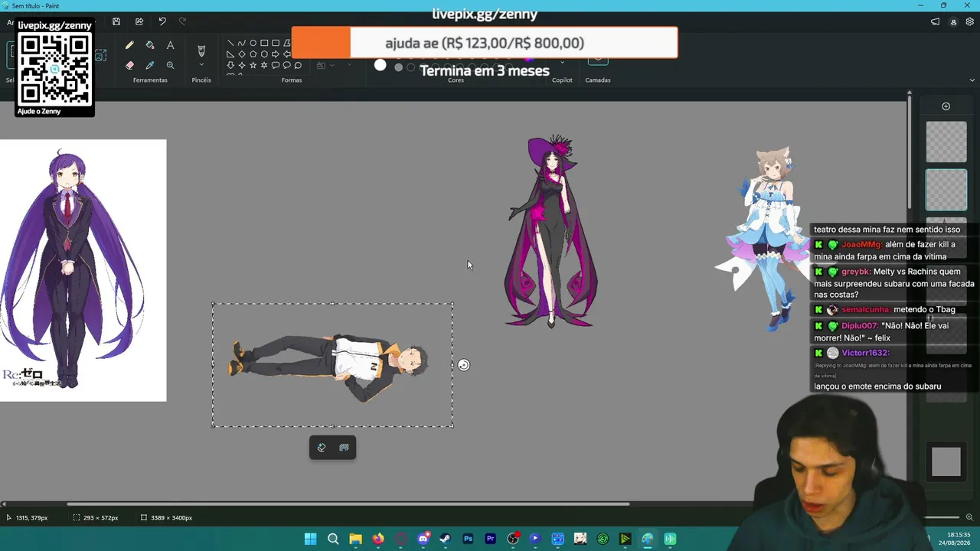Open the Windows Start menu

click(x=310, y=539)
